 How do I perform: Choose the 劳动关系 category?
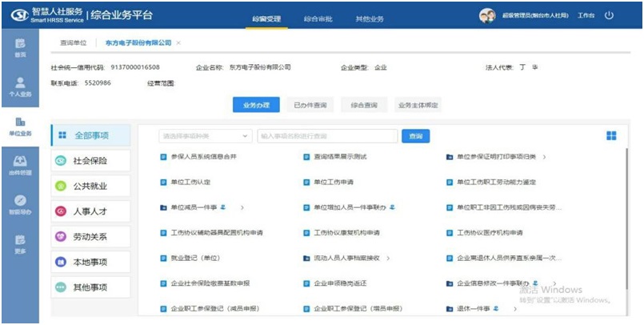(90, 237)
